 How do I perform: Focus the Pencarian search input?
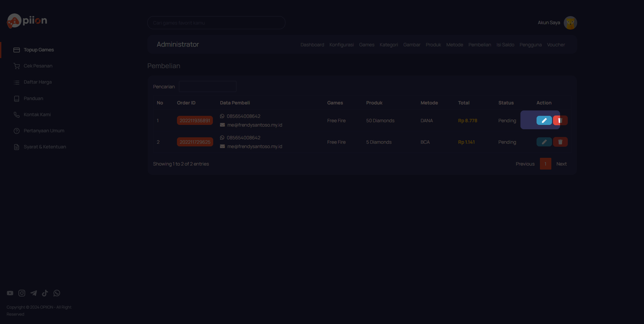click(x=208, y=86)
